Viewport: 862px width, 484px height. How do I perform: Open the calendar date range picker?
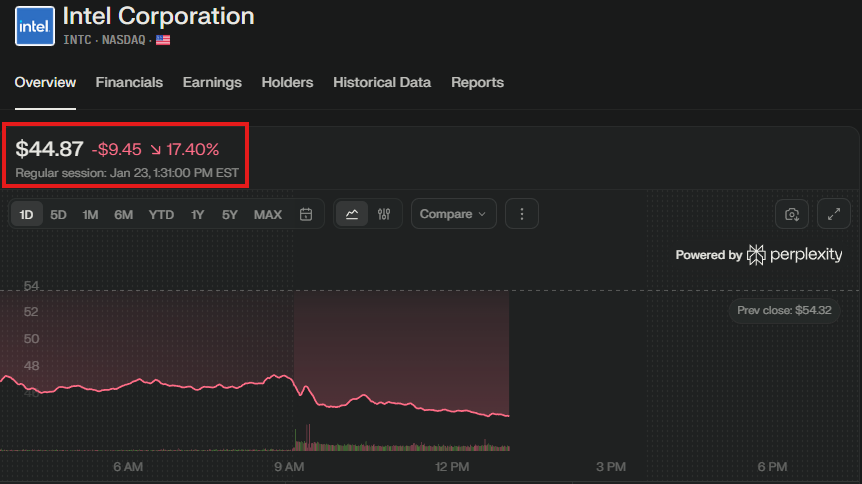(x=306, y=214)
